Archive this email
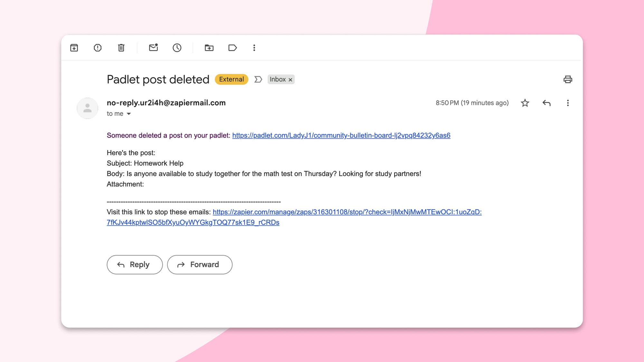 (x=74, y=48)
